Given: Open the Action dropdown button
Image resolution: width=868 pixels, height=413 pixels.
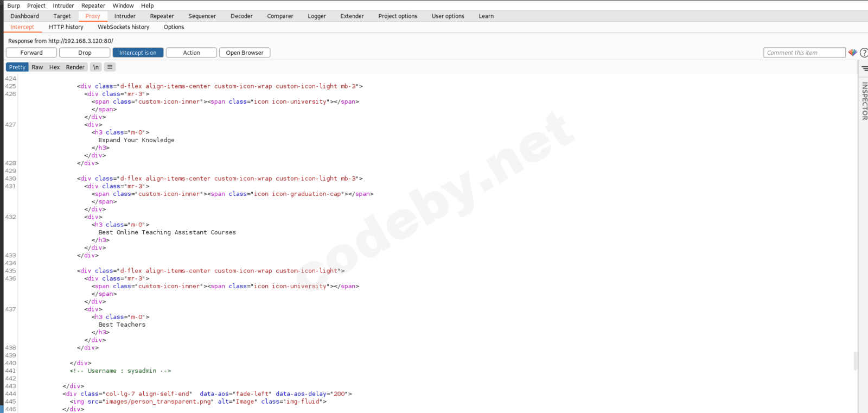Looking at the screenshot, I should coord(192,53).
